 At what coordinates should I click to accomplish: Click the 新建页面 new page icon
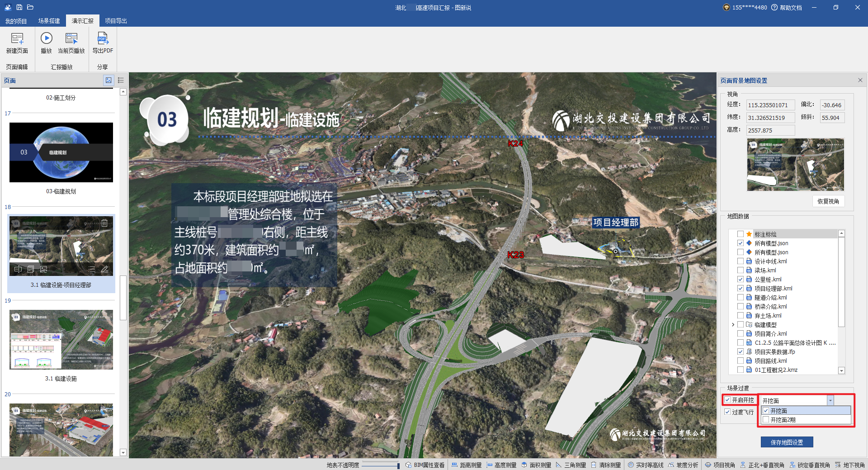pyautogui.click(x=17, y=39)
